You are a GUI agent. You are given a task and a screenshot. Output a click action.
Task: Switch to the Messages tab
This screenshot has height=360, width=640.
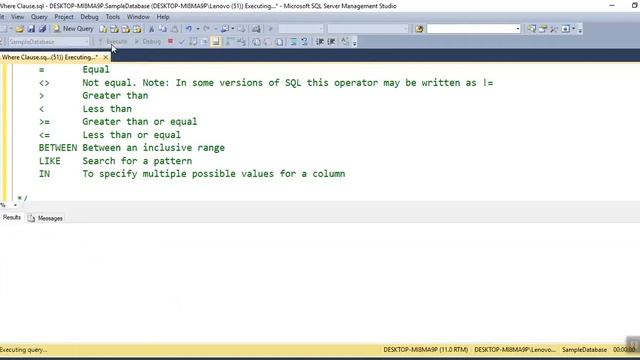46,218
